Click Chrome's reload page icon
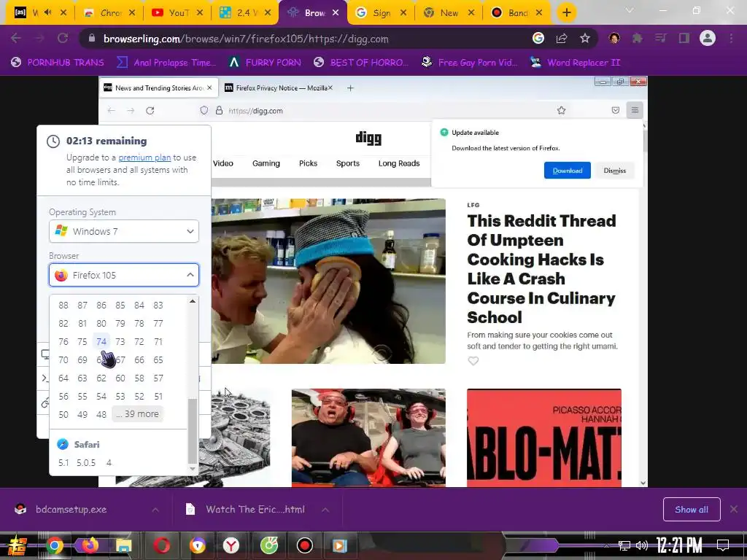 63,39
